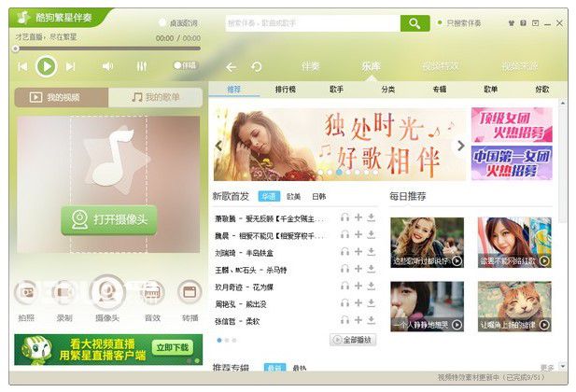
Task: Click 立即下载 on the green banner
Action: [x=173, y=347]
